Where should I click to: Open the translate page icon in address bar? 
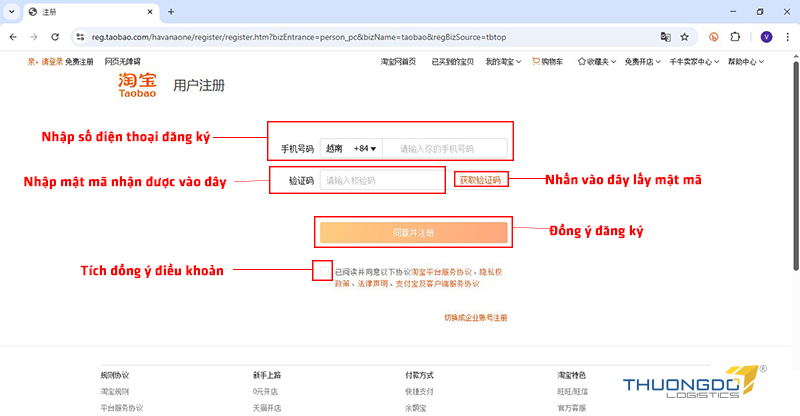click(664, 36)
